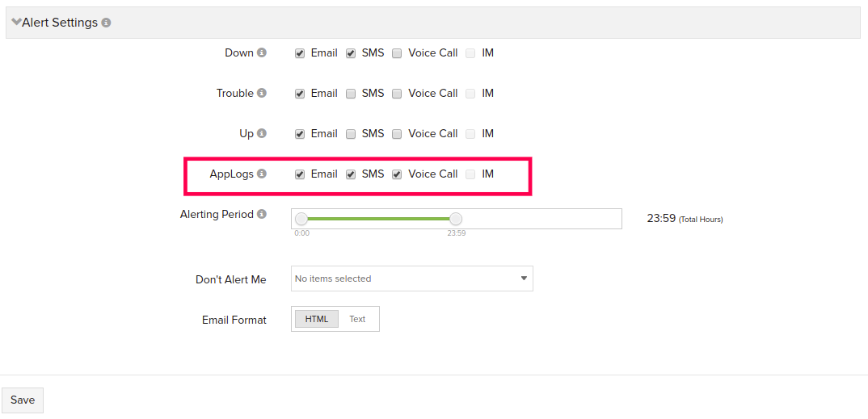Click the alerting period end handle

[456, 219]
